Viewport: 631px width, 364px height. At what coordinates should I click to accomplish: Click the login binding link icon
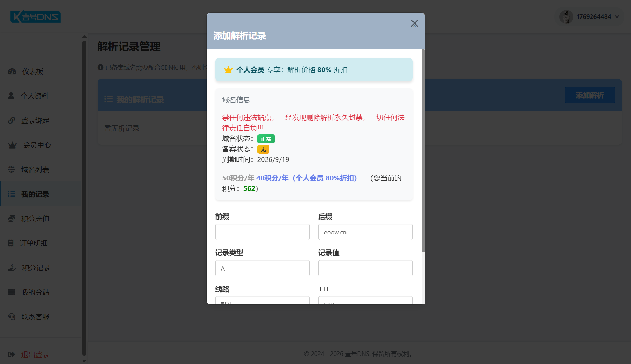[x=12, y=121]
